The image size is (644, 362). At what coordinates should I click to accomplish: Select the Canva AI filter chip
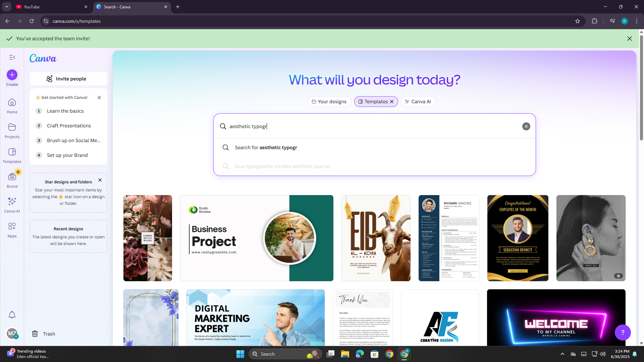pyautogui.click(x=418, y=102)
